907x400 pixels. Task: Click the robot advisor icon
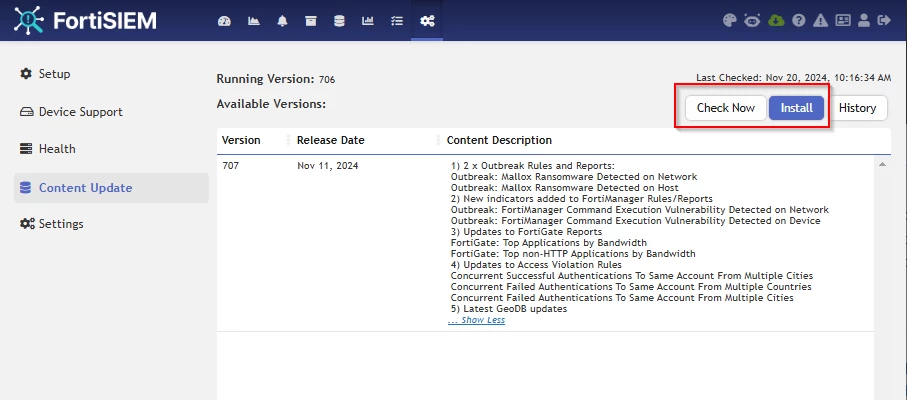pos(752,21)
